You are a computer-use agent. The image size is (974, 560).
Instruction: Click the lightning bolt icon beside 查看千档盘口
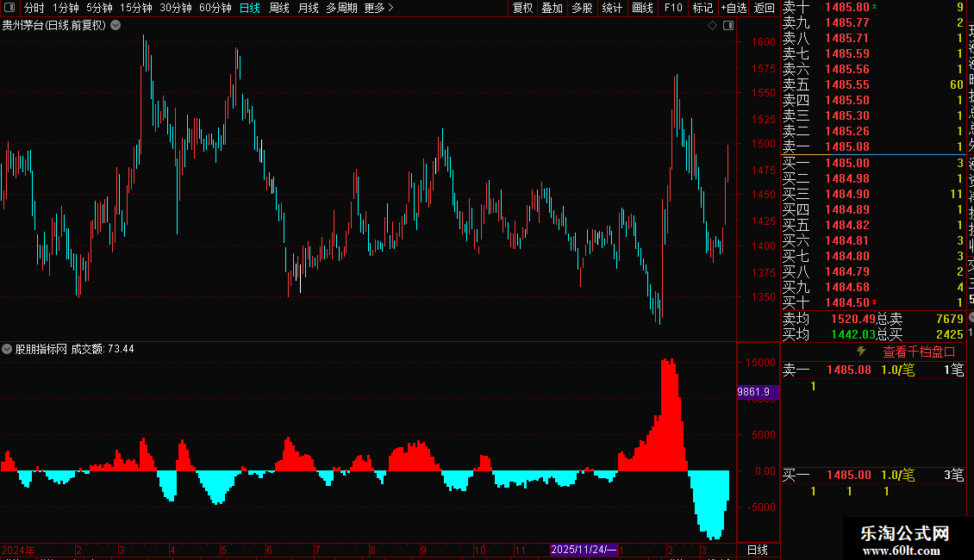(x=862, y=352)
